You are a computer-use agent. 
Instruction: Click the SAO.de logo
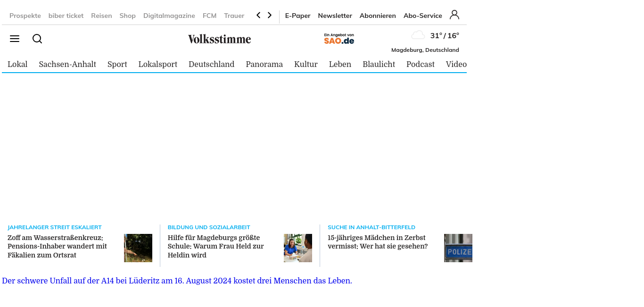pos(339,39)
